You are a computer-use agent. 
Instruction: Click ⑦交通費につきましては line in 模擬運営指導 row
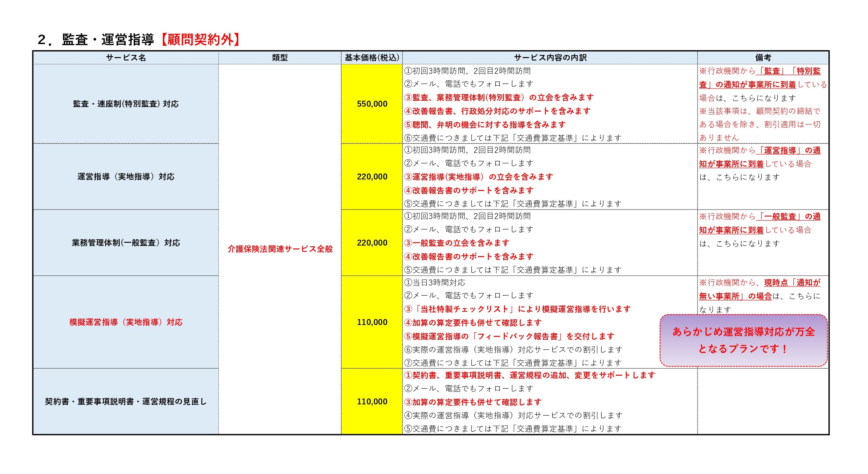(513, 363)
